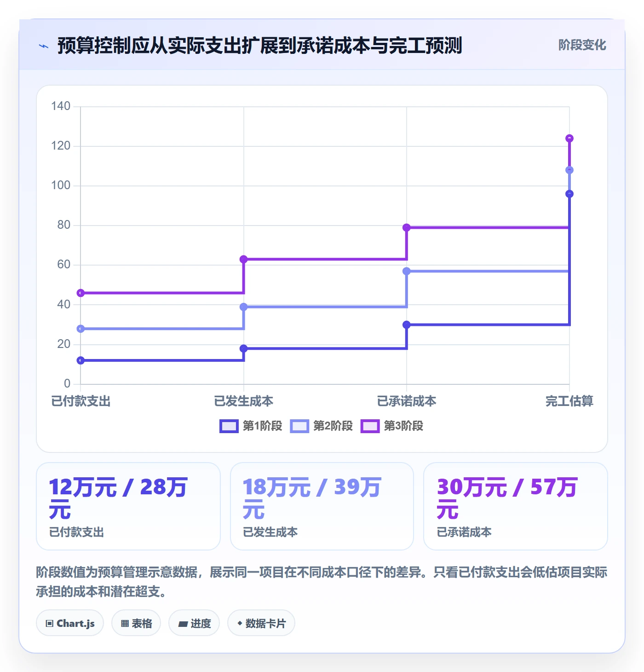This screenshot has width=644, height=672.
Task: Click the 阶段变化 label in the header
Action: (582, 45)
